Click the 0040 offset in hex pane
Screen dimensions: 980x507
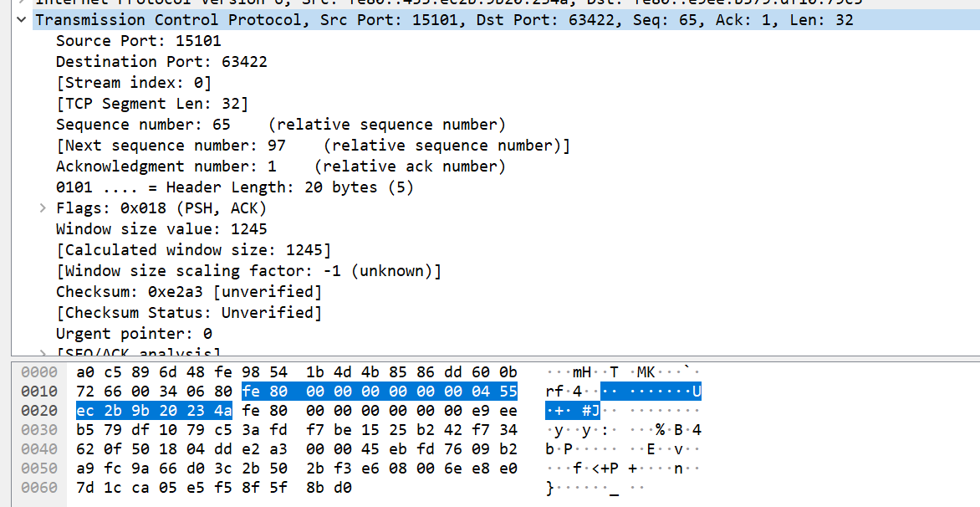tap(39, 450)
